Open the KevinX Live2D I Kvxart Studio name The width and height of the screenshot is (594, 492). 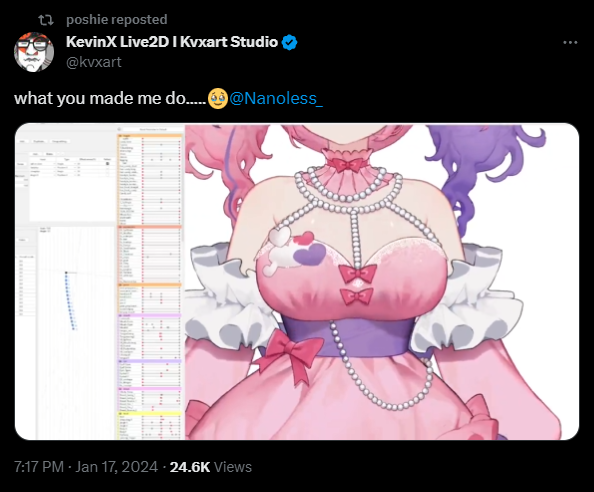[172, 42]
